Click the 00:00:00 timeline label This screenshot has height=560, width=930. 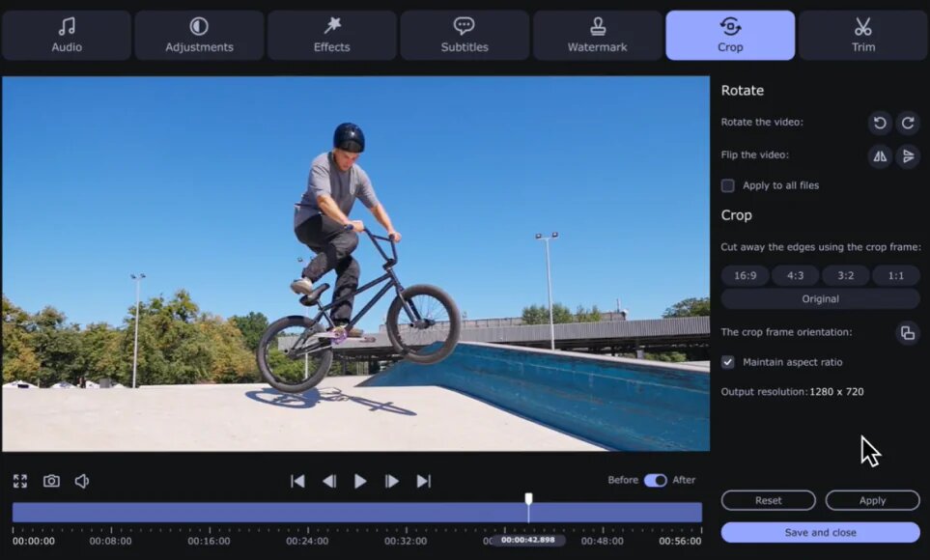tap(34, 541)
